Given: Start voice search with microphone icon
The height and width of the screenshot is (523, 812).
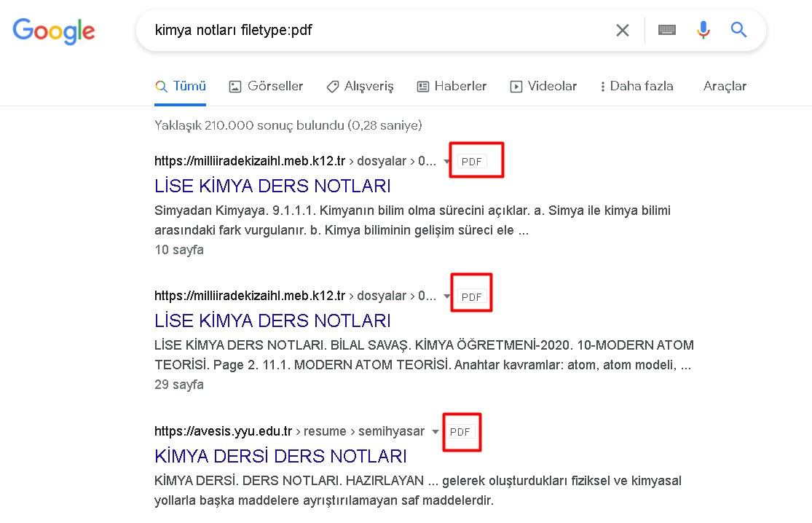Looking at the screenshot, I should tap(703, 30).
